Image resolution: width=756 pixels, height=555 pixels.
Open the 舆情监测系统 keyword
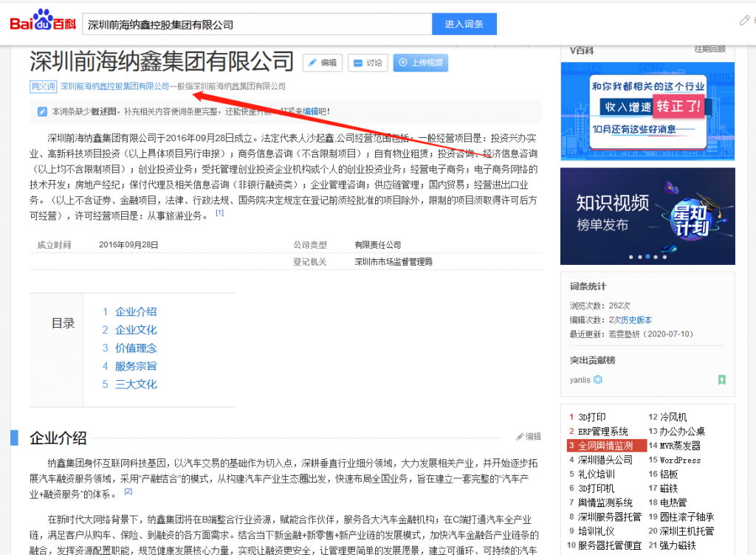pyautogui.click(x=605, y=503)
